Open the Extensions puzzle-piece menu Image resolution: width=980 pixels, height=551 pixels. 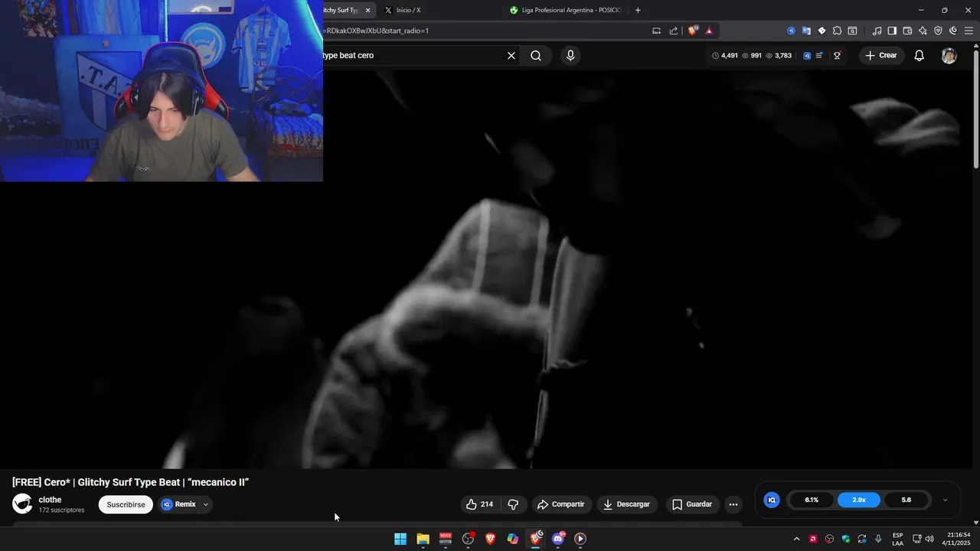point(837,31)
